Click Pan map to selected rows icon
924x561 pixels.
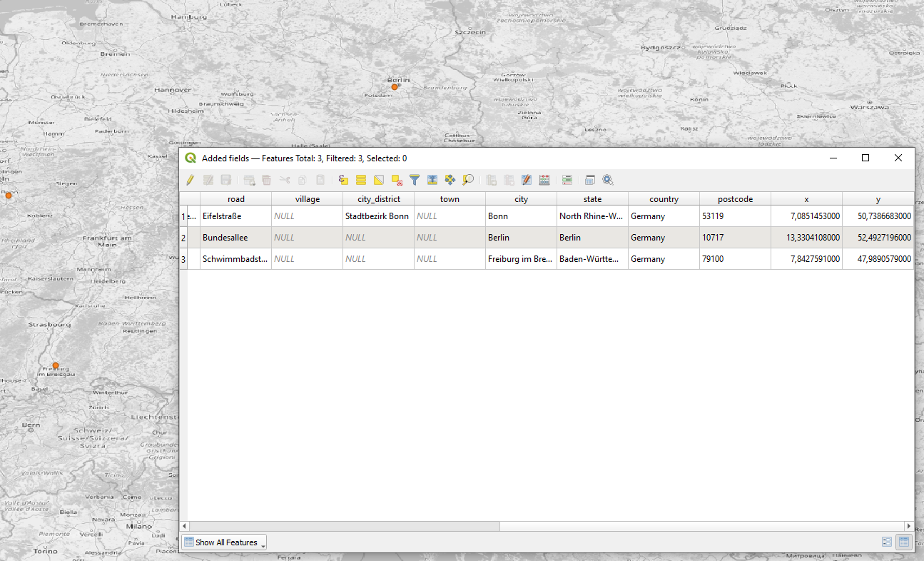[x=450, y=180]
